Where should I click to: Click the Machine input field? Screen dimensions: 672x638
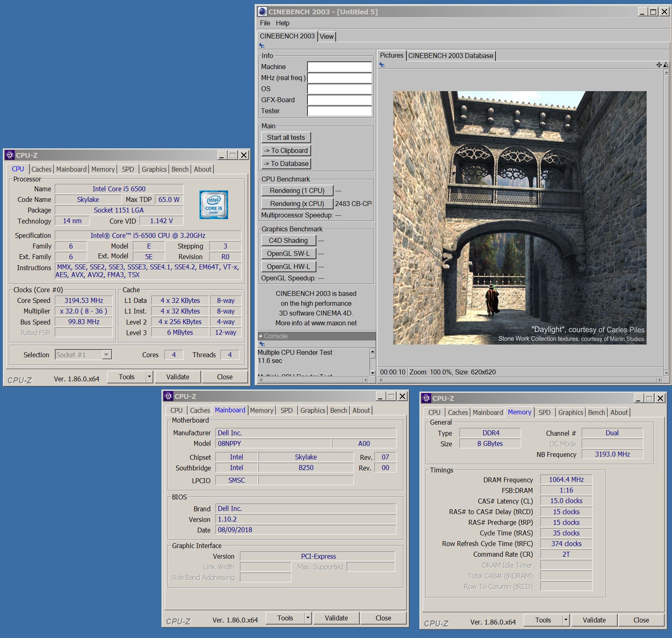click(339, 67)
